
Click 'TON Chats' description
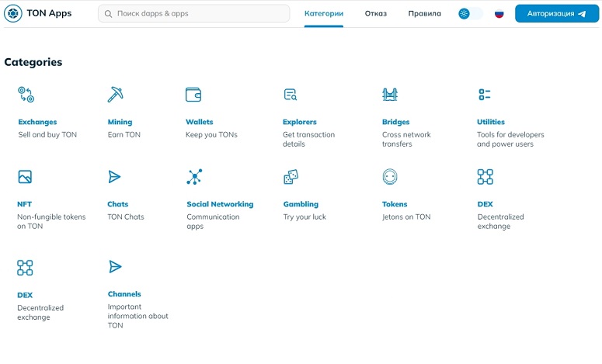coord(126,217)
